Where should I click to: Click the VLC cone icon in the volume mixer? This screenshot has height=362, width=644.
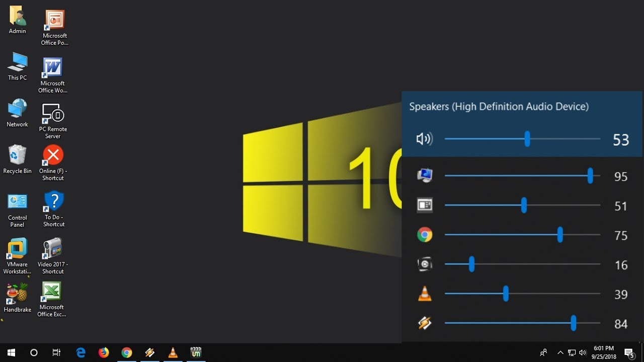[425, 294]
